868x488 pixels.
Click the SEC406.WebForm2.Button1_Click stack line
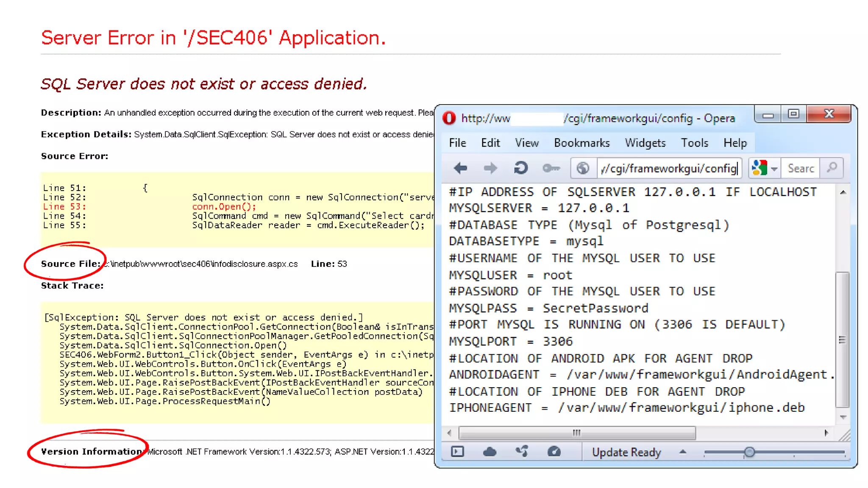(246, 355)
